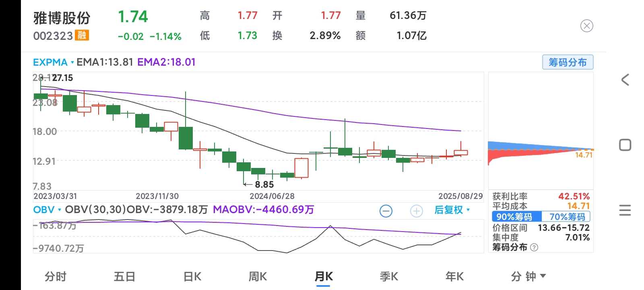Tap the price change -0.02
Viewport: 644px width, 290px height.
click(x=130, y=36)
